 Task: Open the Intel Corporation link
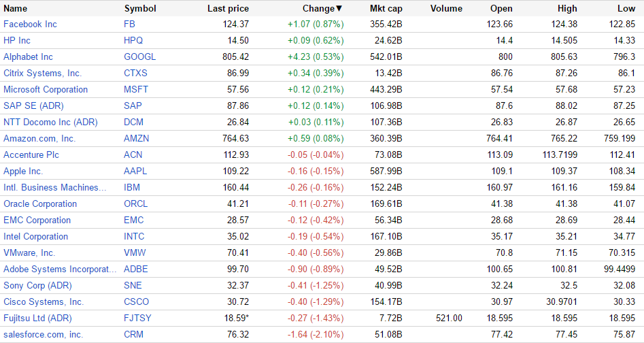[x=35, y=237]
